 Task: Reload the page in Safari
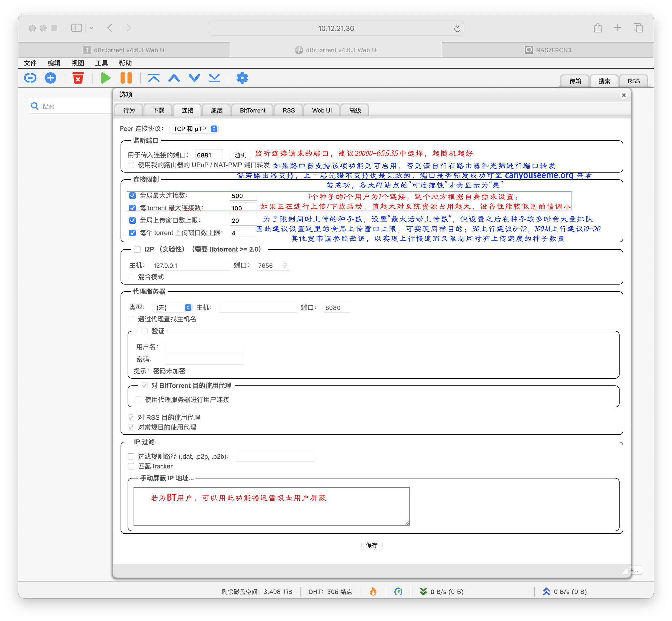457,29
